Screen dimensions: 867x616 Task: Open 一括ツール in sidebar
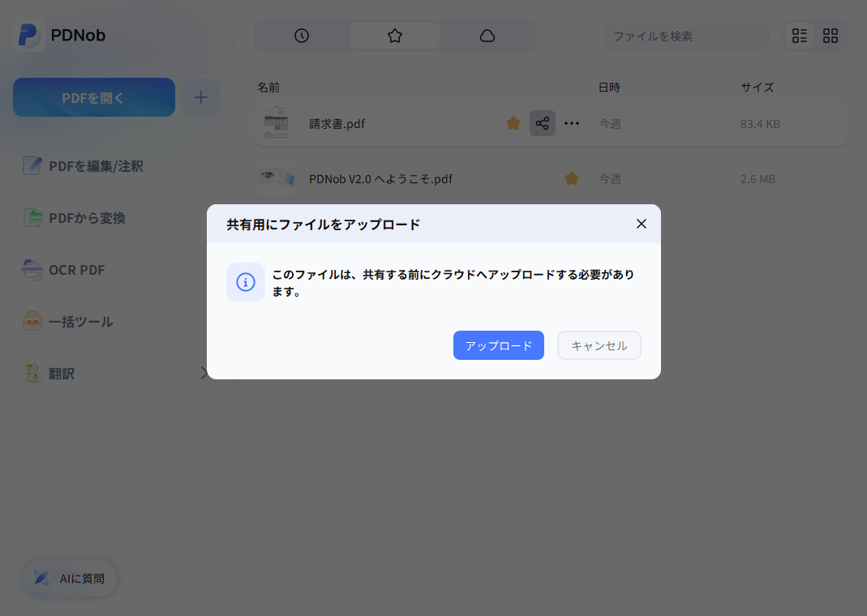pos(68,322)
